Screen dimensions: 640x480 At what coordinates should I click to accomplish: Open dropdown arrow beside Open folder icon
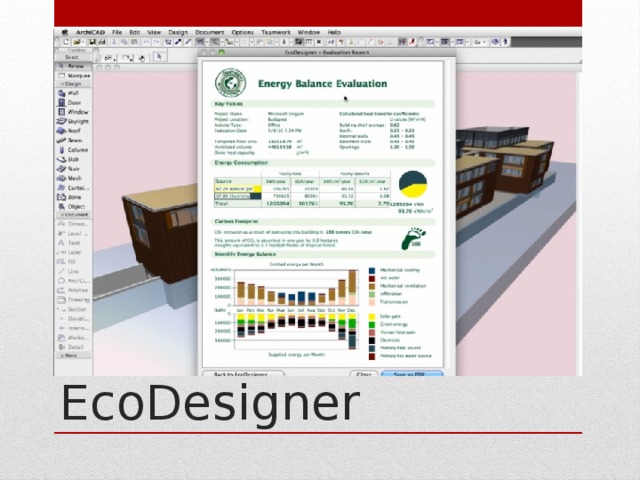pos(83,42)
